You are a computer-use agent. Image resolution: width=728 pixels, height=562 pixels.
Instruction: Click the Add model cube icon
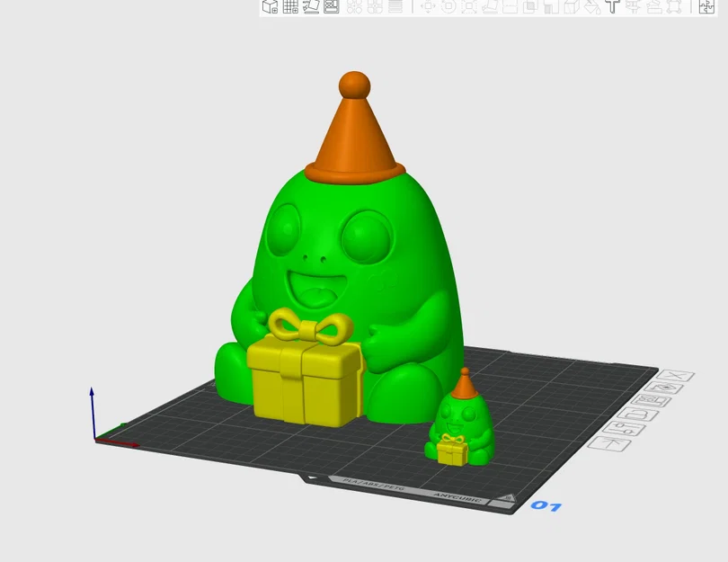pos(270,6)
